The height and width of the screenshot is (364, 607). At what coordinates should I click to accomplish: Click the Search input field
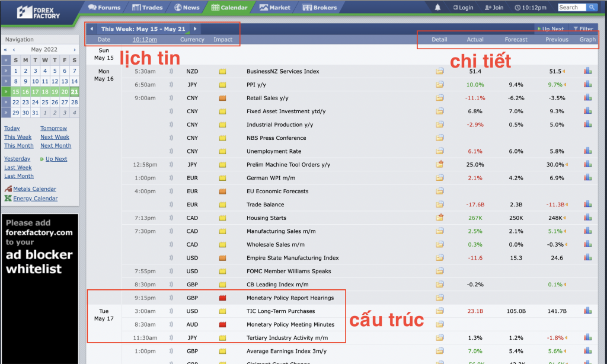pyautogui.click(x=572, y=7)
